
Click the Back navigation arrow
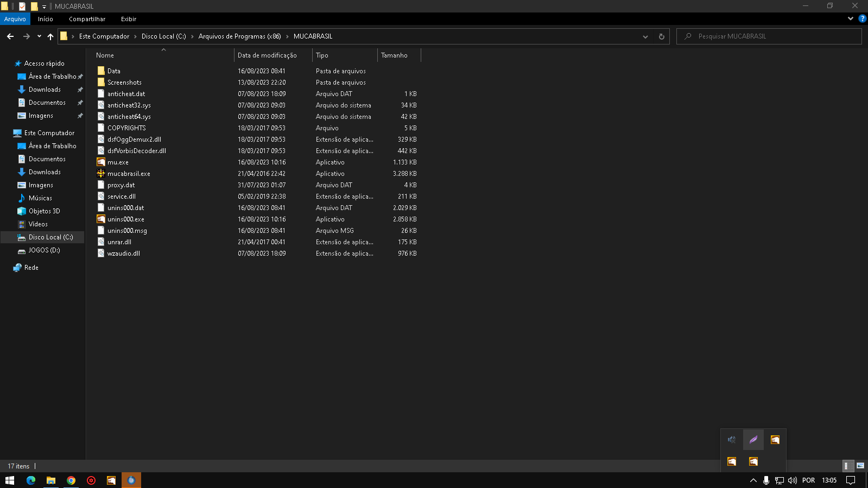(10, 36)
